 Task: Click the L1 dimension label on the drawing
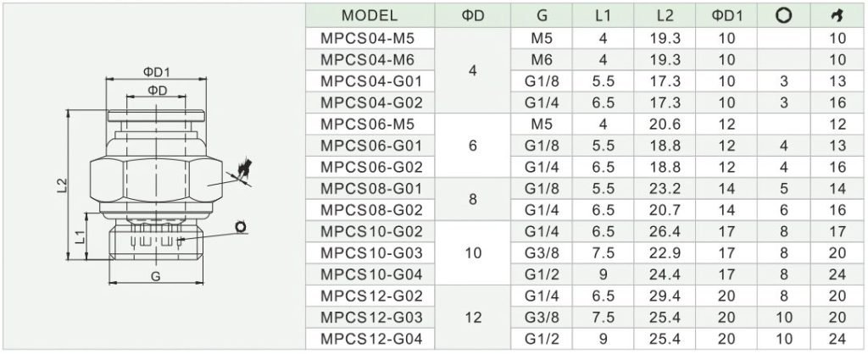81,237
